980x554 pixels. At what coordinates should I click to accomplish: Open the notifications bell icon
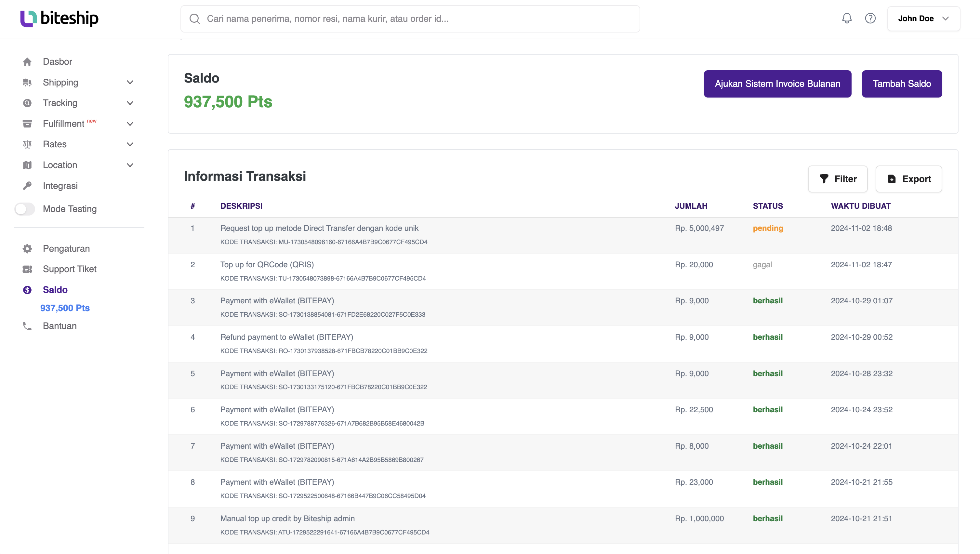[847, 18]
